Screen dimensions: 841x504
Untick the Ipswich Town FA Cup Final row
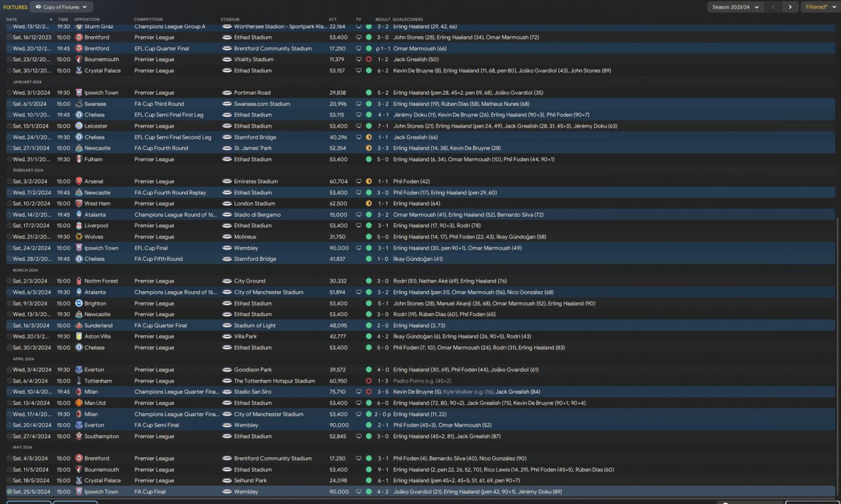[9, 492]
